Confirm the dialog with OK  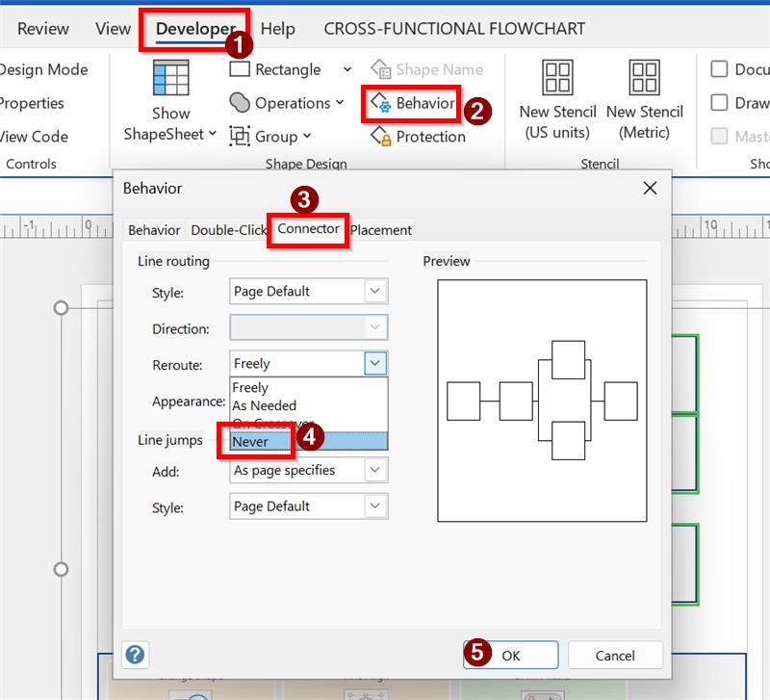pos(510,655)
